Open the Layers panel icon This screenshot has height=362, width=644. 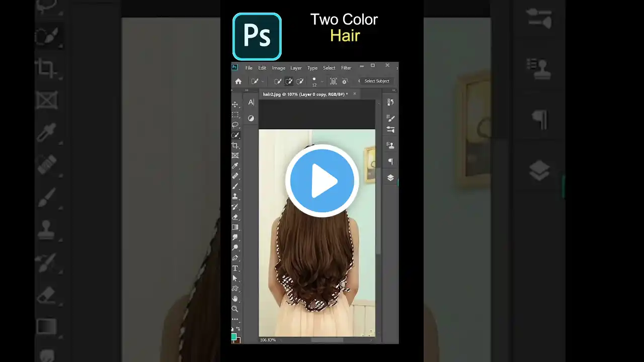pos(390,177)
